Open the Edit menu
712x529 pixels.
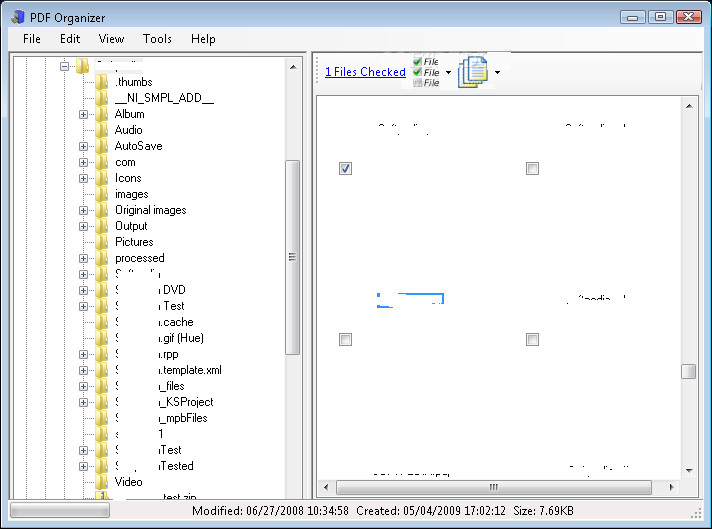(70, 39)
